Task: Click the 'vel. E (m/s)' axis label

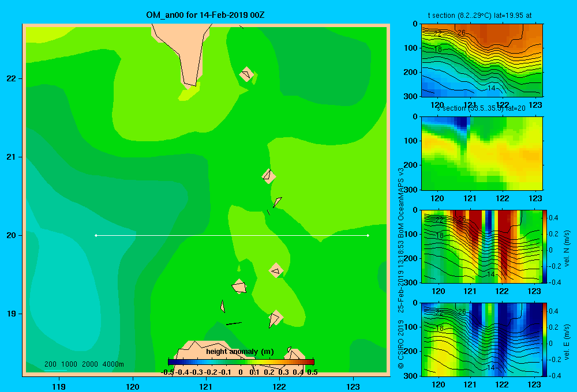Action: [567, 341]
